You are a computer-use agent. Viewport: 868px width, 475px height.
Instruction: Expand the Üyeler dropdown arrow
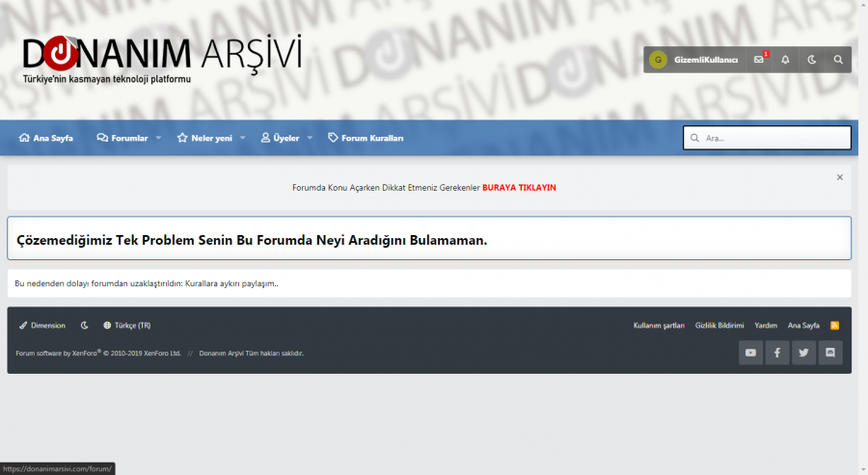click(x=310, y=138)
